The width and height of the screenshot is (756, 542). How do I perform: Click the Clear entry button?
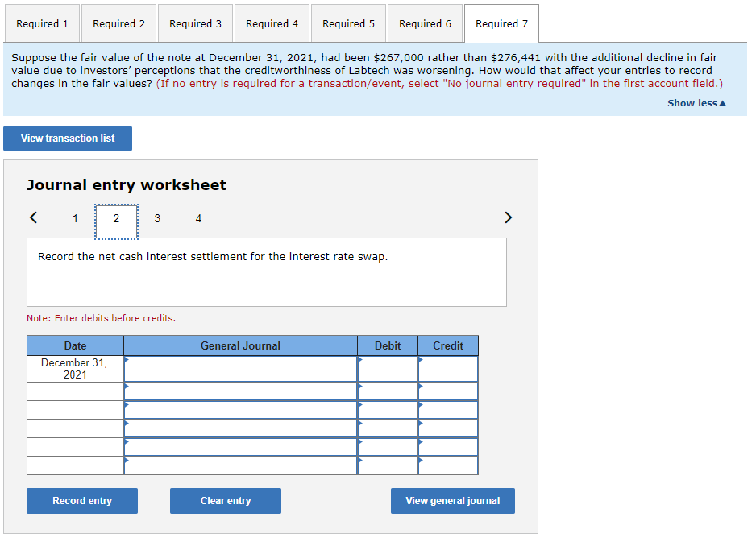pos(225,500)
